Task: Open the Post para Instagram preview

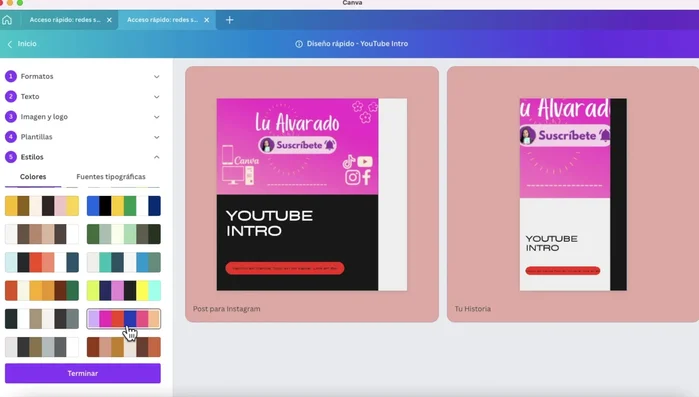Action: (312, 194)
